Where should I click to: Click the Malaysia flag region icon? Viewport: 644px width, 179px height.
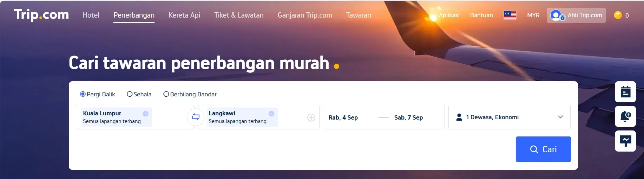tap(510, 15)
